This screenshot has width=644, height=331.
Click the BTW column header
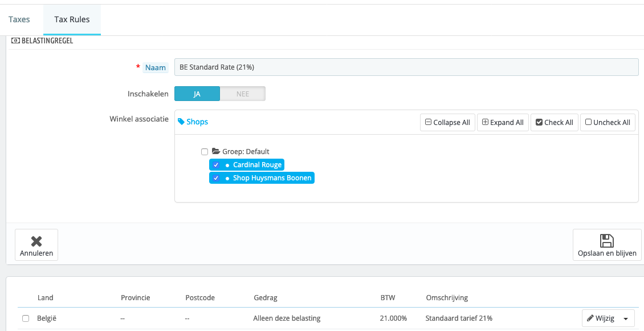[388, 298]
